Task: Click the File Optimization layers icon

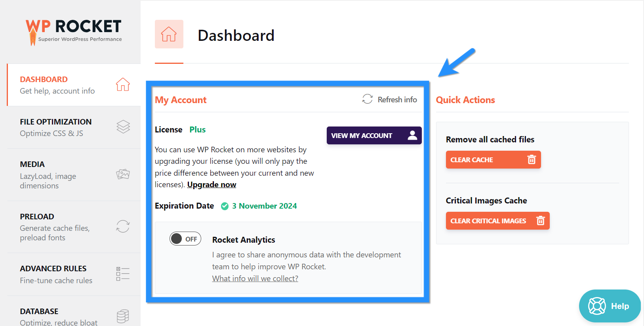Action: (123, 127)
